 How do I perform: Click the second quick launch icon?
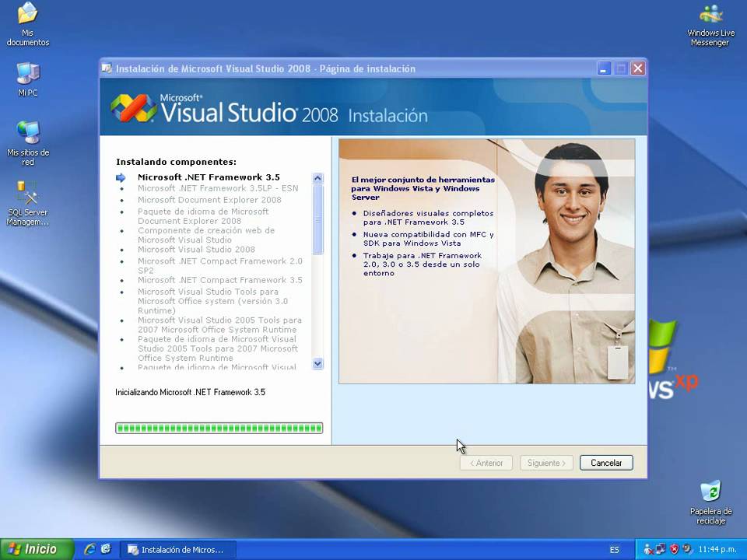pos(105,550)
